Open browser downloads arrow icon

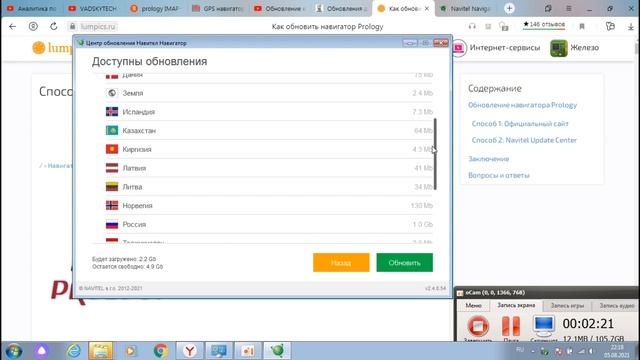point(631,27)
